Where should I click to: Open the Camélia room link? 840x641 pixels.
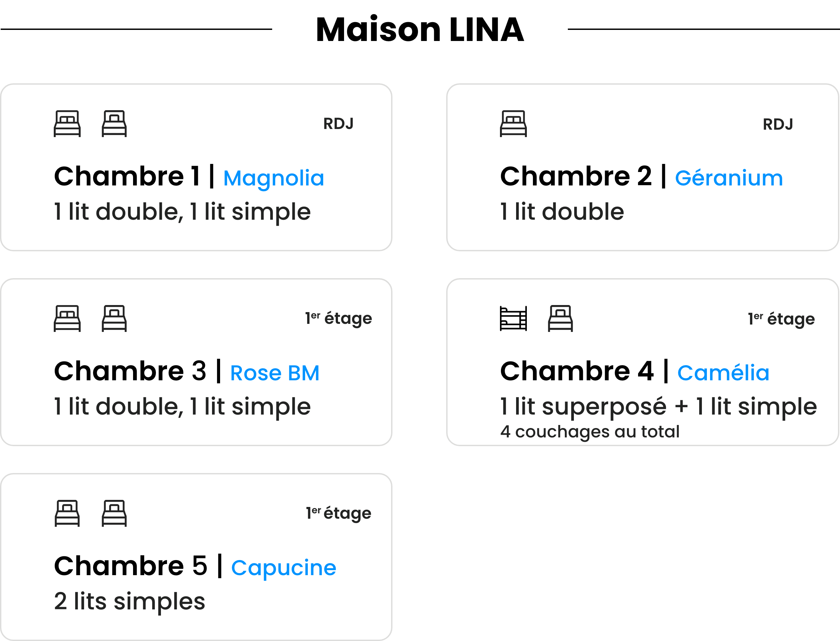(x=723, y=373)
